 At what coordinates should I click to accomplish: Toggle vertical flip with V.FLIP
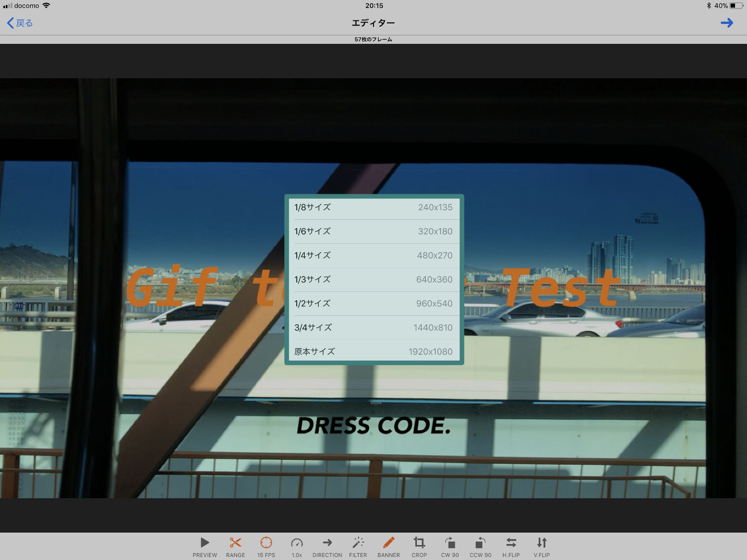[x=542, y=547]
